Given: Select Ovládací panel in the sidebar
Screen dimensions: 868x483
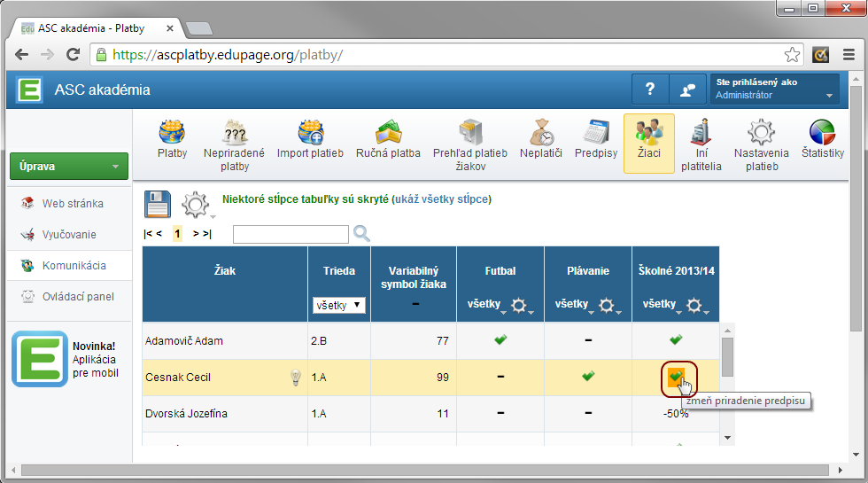Looking at the screenshot, I should click(78, 297).
